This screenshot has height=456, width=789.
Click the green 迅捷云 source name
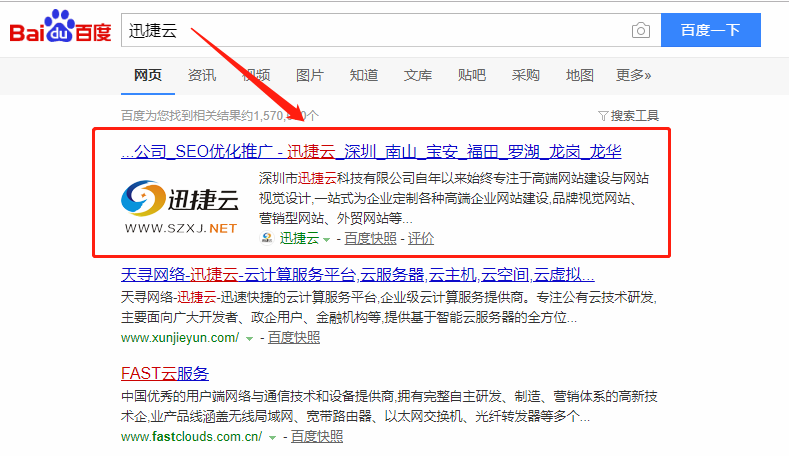click(x=299, y=238)
